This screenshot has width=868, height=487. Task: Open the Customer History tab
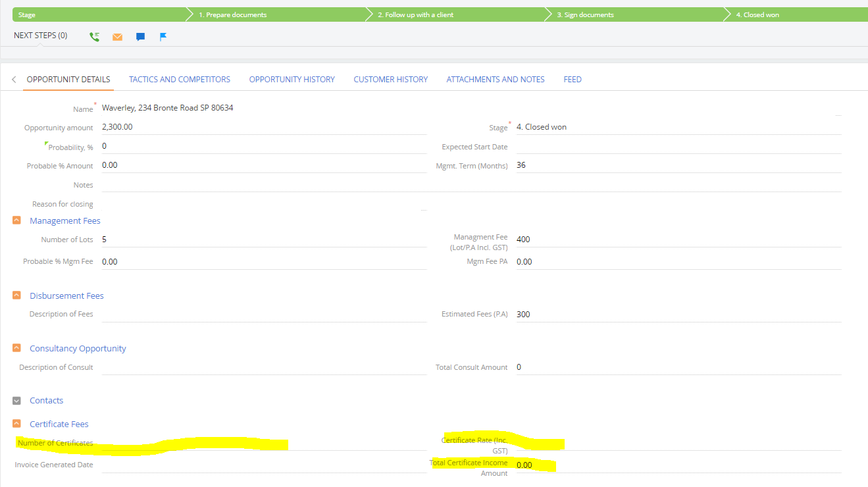coord(390,80)
